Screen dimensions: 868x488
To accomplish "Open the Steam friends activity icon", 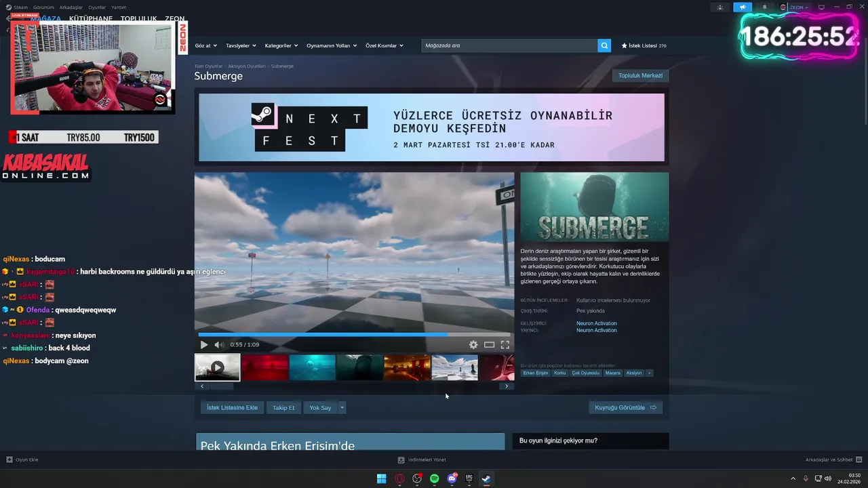I will click(720, 7).
